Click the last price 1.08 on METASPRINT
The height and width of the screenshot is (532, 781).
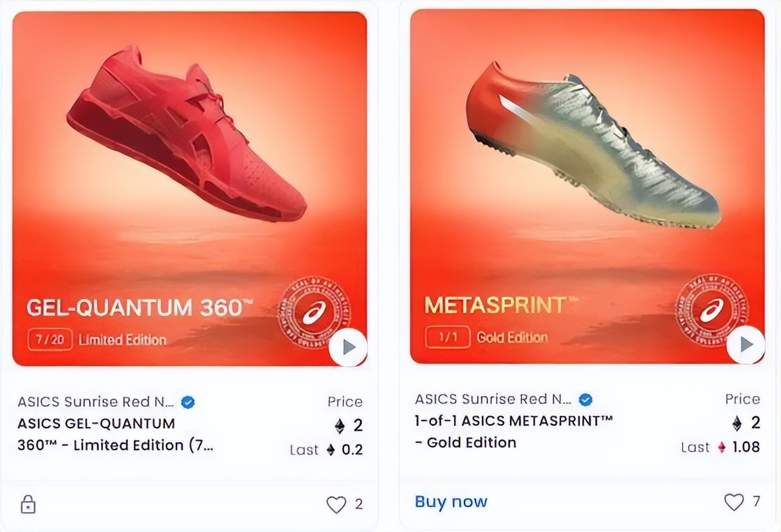(x=746, y=447)
